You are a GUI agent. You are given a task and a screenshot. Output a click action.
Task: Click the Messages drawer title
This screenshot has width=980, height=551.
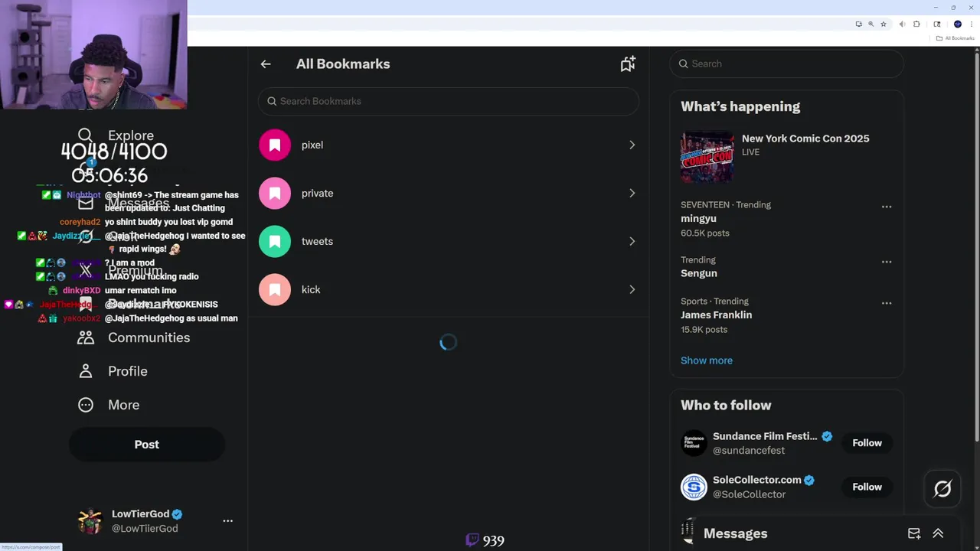point(735,533)
